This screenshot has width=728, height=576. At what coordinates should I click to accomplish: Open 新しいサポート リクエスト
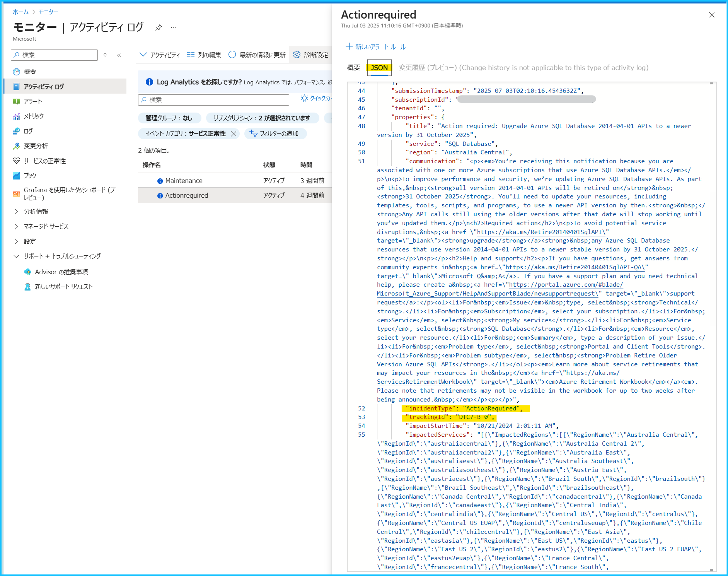pos(63,287)
